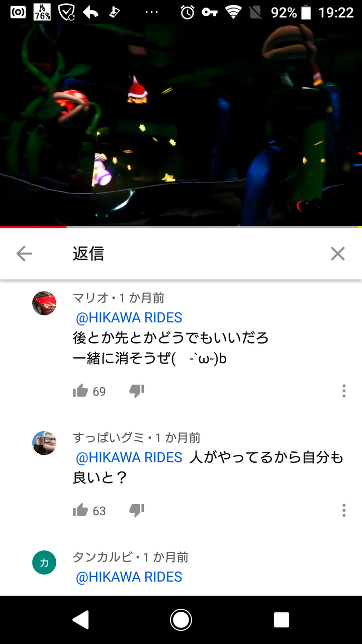The image size is (362, 644).
Task: Tap @HIKAWA RIDES mention in タンカルビ's reply
Action: 129,577
